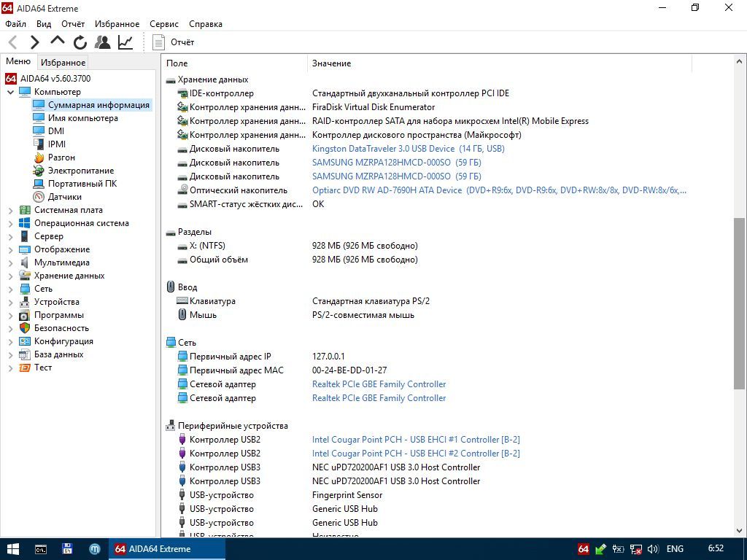Open Kingston DataTraveler 3.0 USB Device link
The image size is (747, 560).
click(x=409, y=149)
